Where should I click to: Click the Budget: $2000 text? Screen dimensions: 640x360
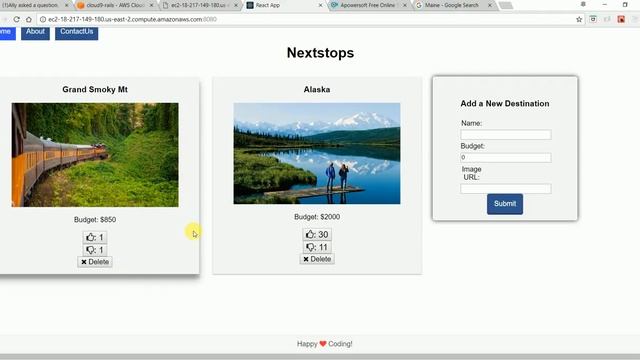pyautogui.click(x=317, y=217)
